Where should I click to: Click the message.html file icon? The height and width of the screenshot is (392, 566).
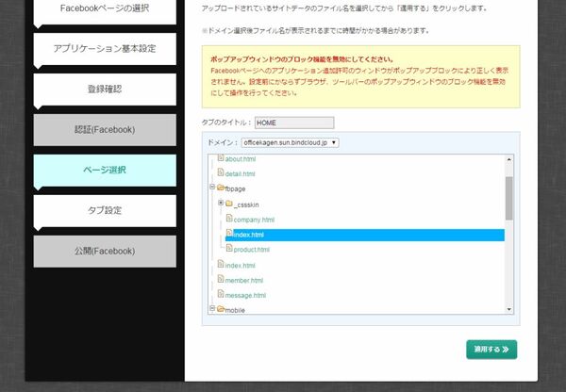click(221, 294)
